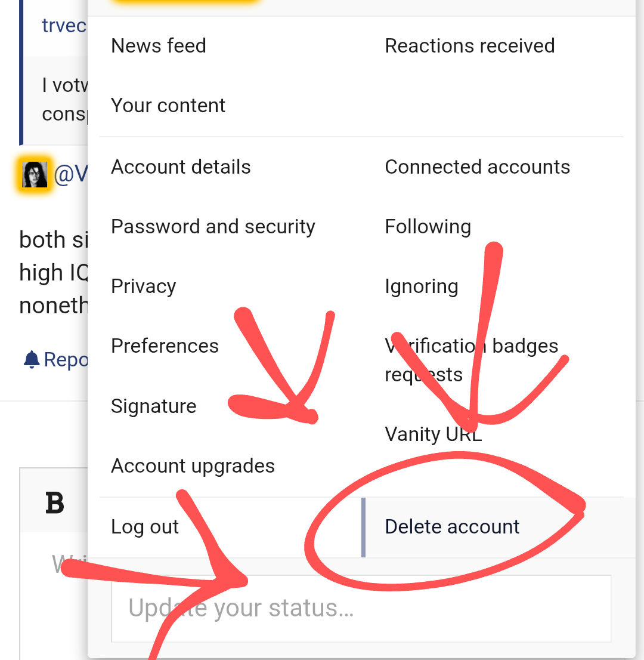Screen dimensions: 644x660
Task: Open Preferences
Action: tap(165, 346)
